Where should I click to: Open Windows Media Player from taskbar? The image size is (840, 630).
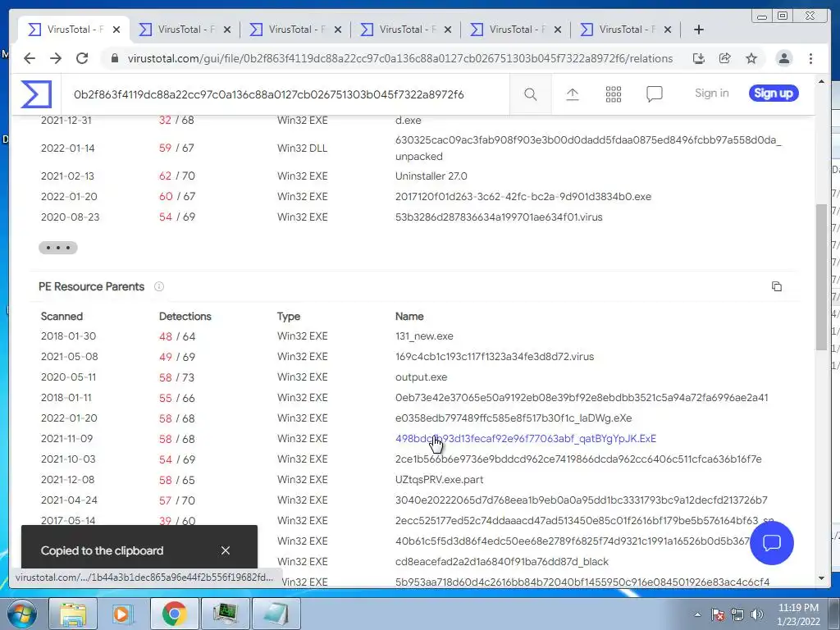pos(124,614)
